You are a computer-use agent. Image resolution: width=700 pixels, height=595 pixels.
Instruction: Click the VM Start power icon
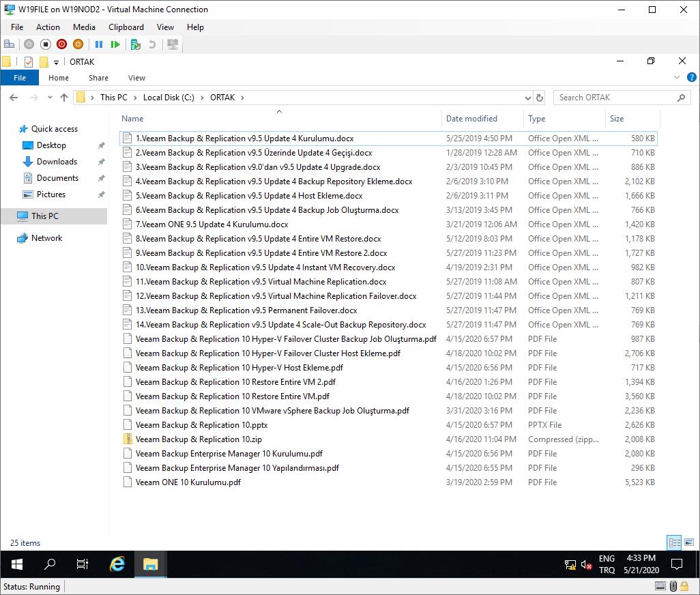click(29, 44)
